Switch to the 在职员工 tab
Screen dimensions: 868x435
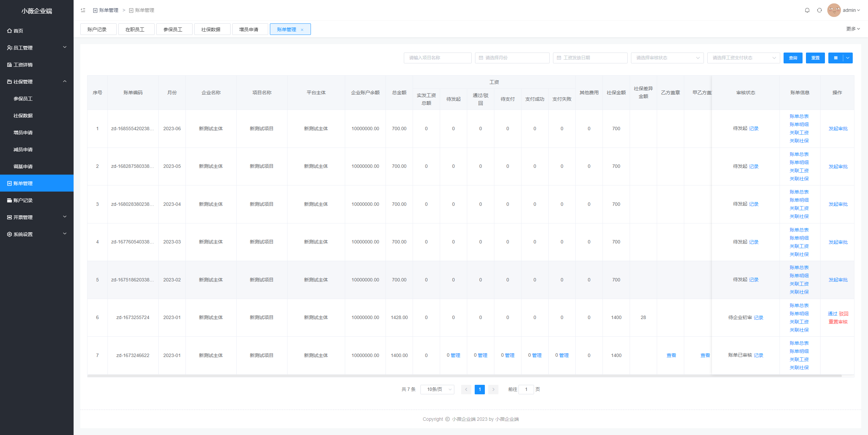(136, 29)
